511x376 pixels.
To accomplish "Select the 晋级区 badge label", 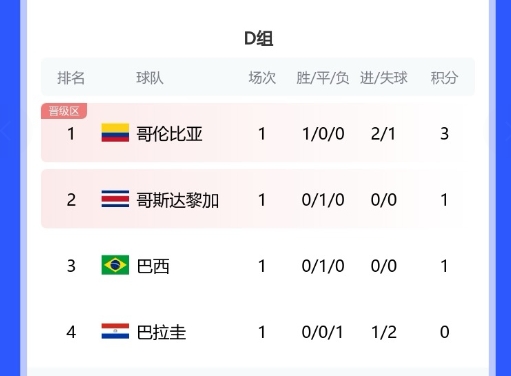I will point(64,111).
